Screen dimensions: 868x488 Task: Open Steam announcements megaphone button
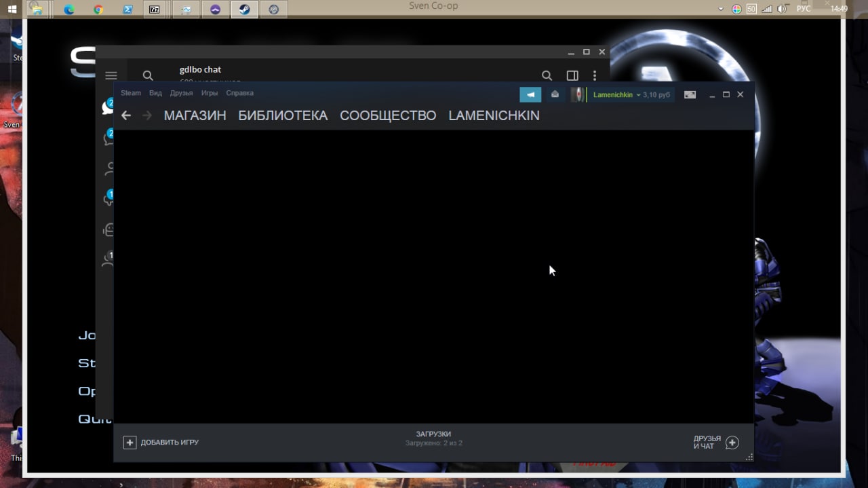530,94
